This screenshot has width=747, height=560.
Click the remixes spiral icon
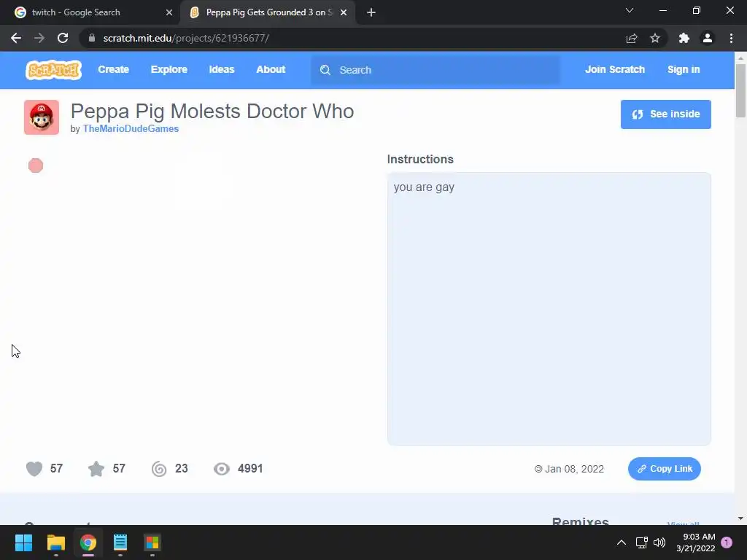tap(159, 469)
